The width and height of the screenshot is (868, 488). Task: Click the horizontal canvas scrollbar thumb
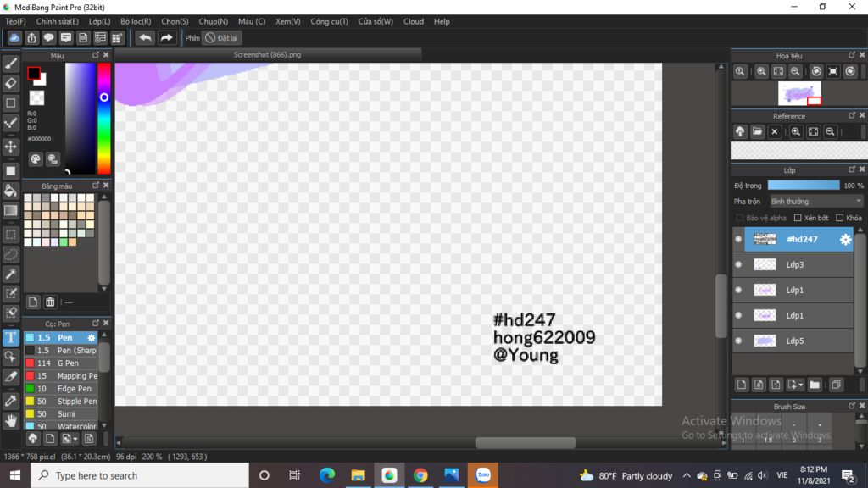[526, 442]
